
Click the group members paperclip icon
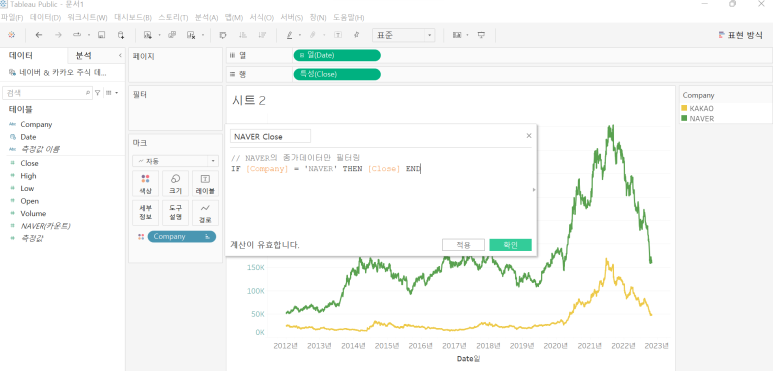[313, 35]
